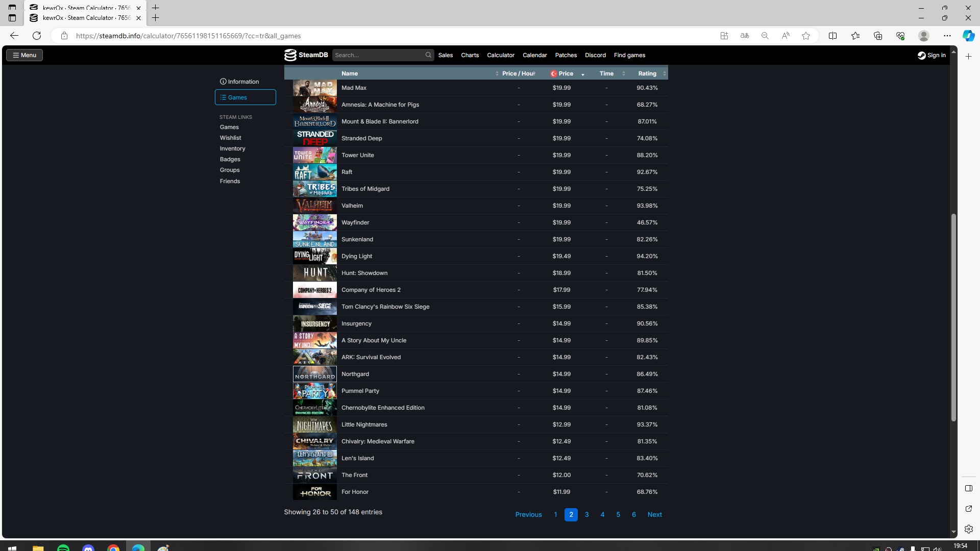Image resolution: width=980 pixels, height=551 pixels.
Task: Click the read aloud icon
Action: (x=786, y=36)
